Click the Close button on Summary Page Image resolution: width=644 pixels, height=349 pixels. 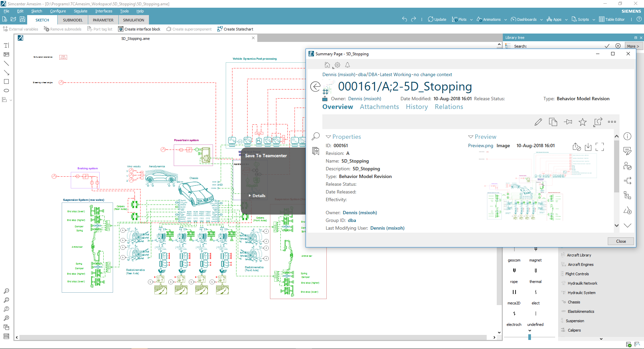click(x=620, y=241)
